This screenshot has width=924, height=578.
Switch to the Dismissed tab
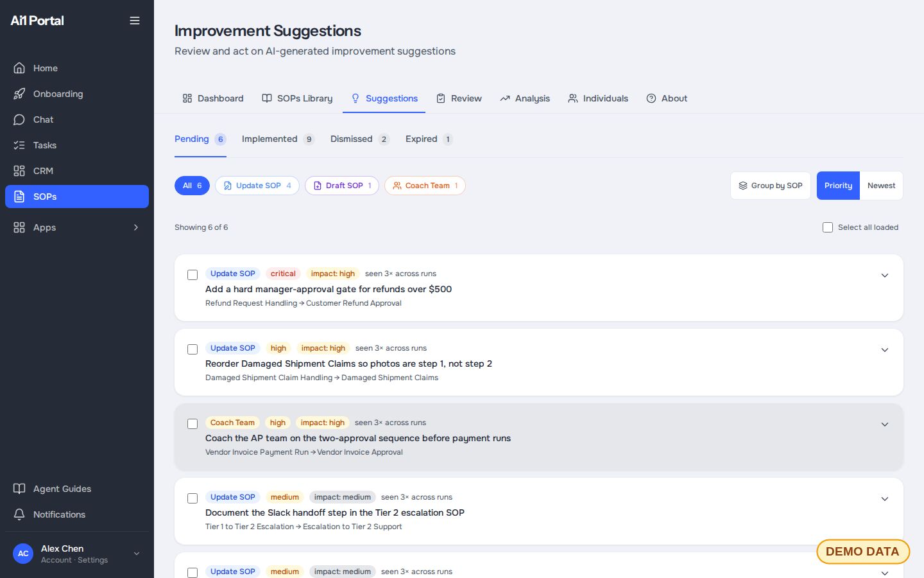tap(359, 139)
